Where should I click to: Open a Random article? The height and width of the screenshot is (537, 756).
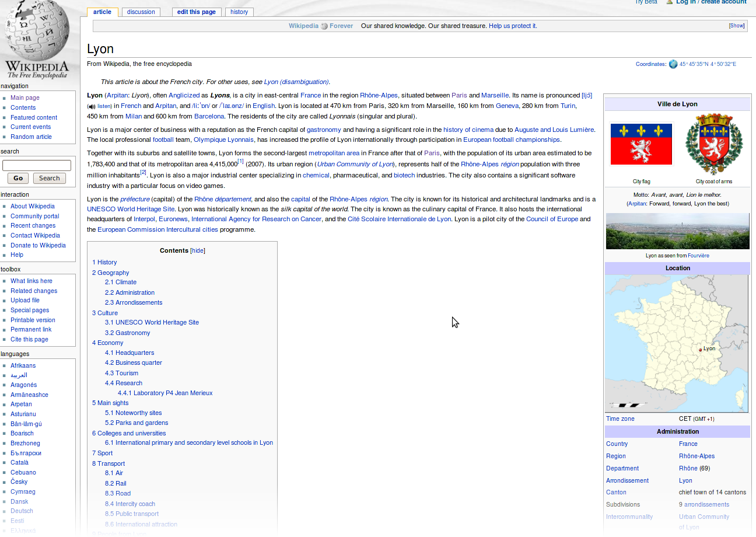(x=31, y=137)
